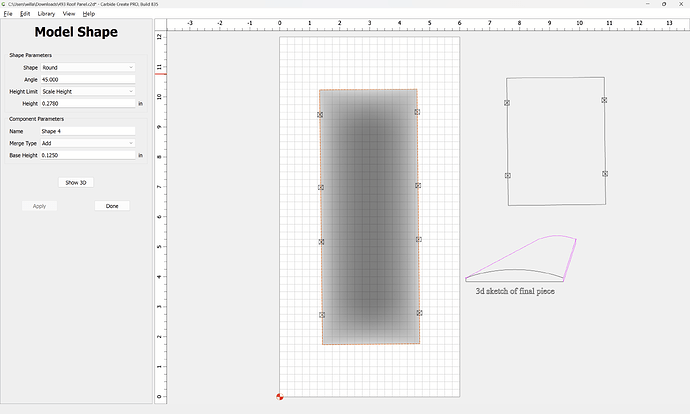Click lower-right crossed-box marker on the outlined rectangle

tap(605, 174)
